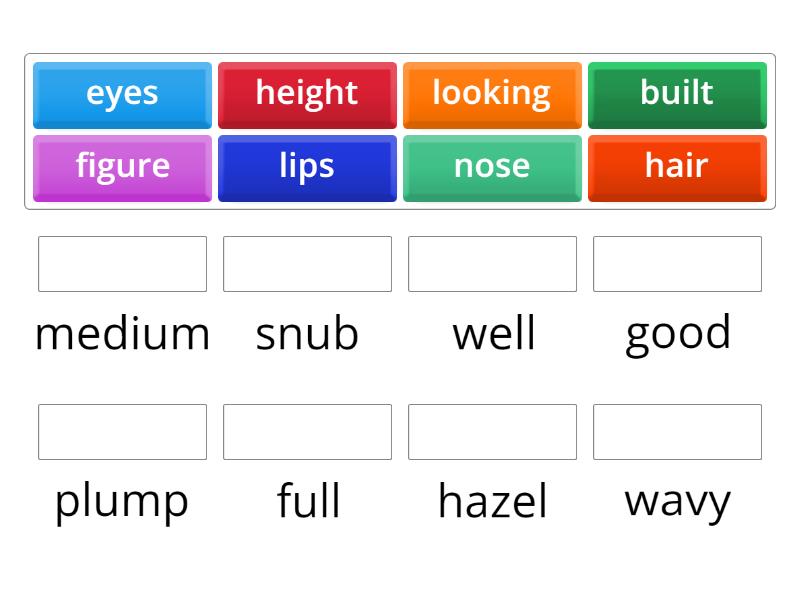
Task: Select the dark blue "lips" tile
Action: 307,167
